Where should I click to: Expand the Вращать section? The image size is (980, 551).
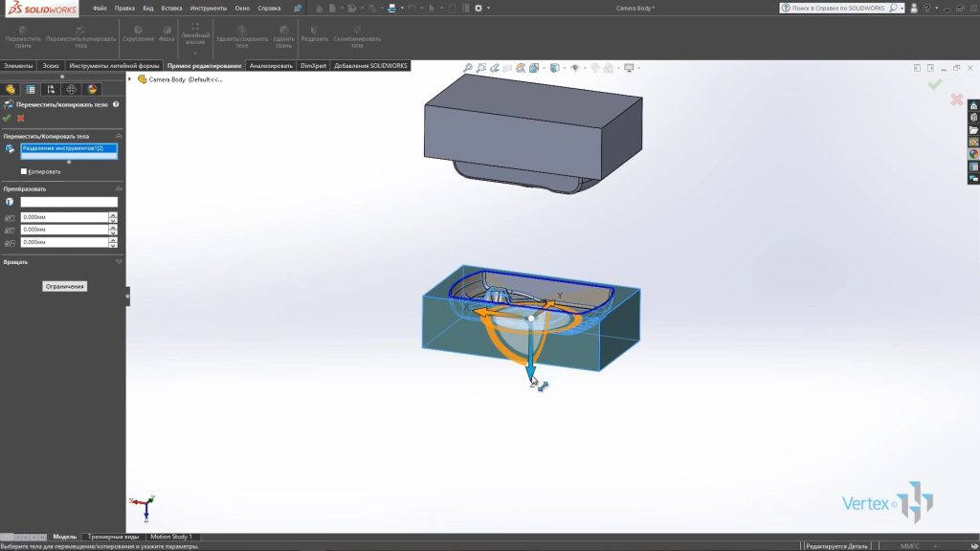tap(119, 262)
